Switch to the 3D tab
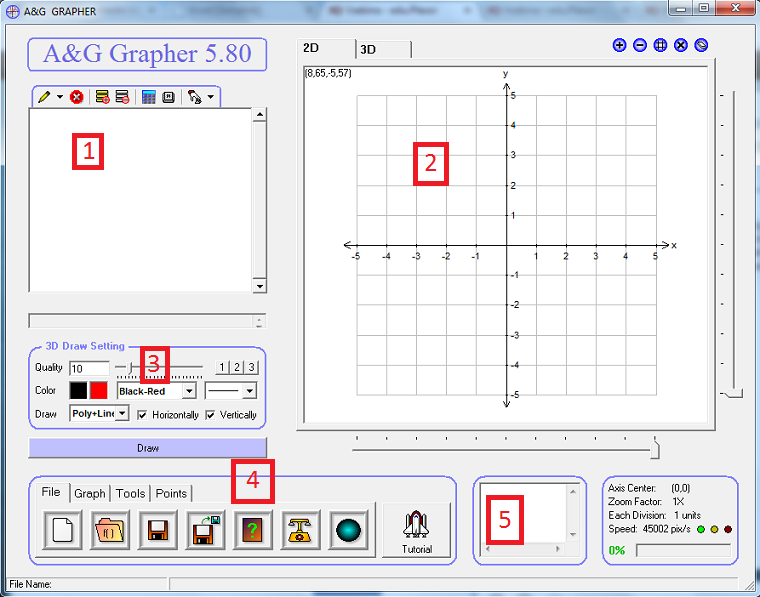Viewport: 760px width, 597px height. pyautogui.click(x=369, y=49)
